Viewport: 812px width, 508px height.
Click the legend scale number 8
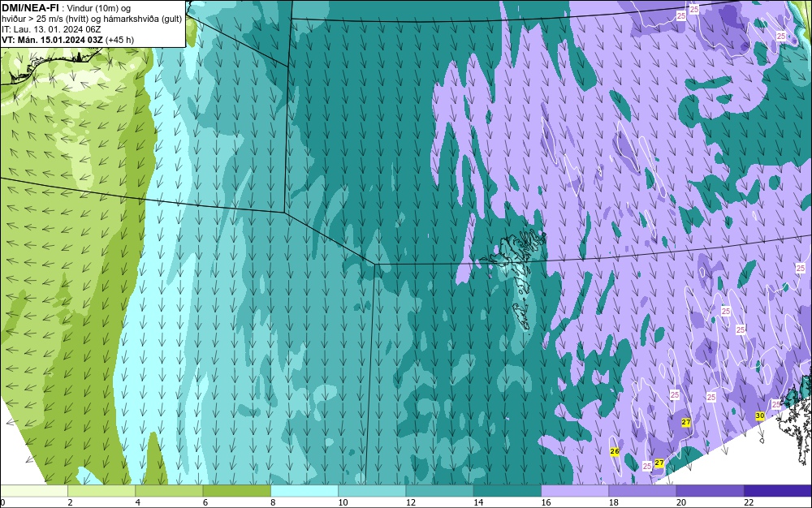point(273,502)
